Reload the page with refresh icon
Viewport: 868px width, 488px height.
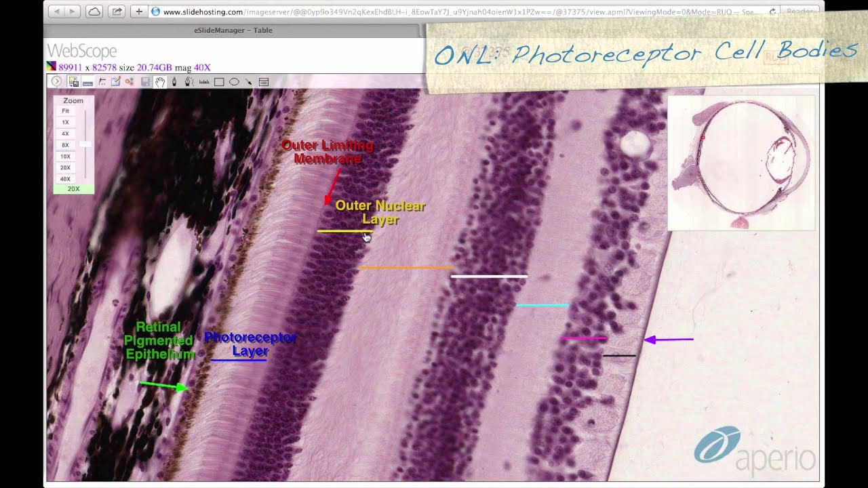(x=772, y=12)
